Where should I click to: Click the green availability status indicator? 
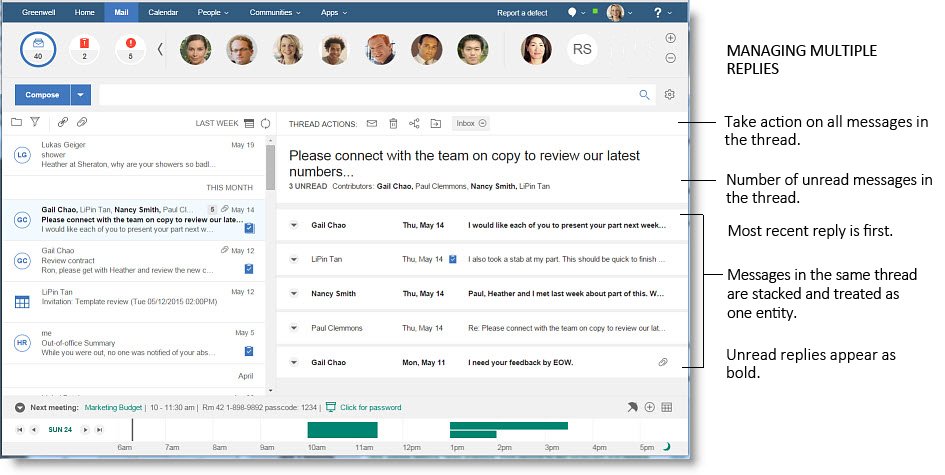tap(595, 11)
